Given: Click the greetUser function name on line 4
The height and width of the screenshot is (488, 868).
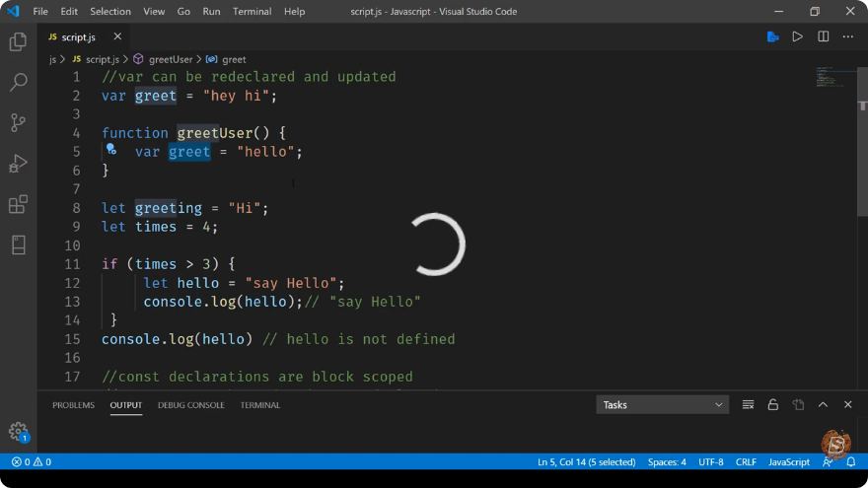Looking at the screenshot, I should click(x=215, y=133).
